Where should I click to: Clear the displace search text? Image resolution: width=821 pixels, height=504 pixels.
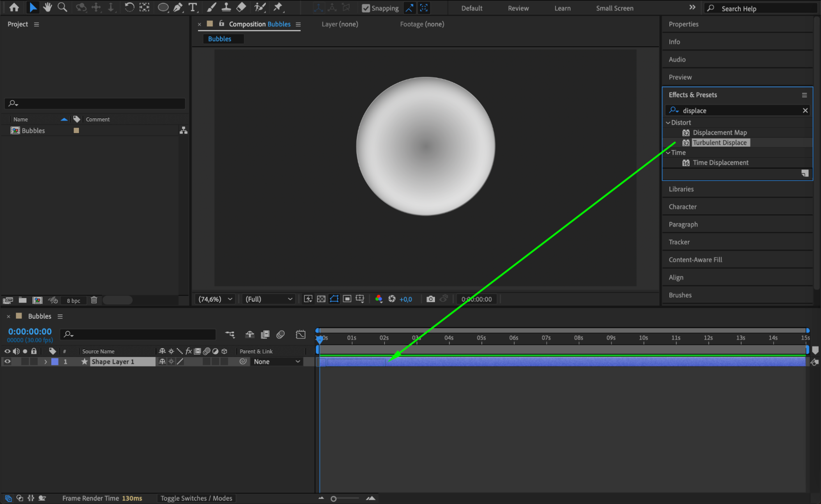click(x=805, y=110)
